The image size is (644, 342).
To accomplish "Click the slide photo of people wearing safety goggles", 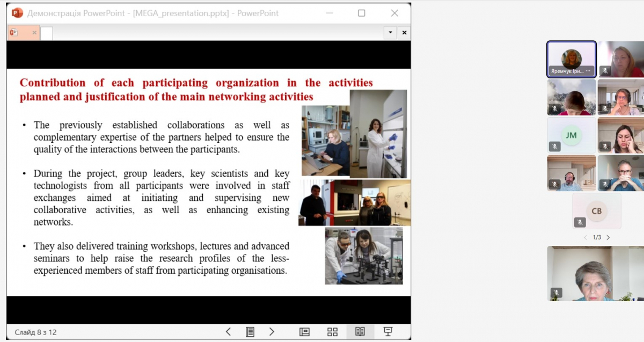I will (355, 202).
